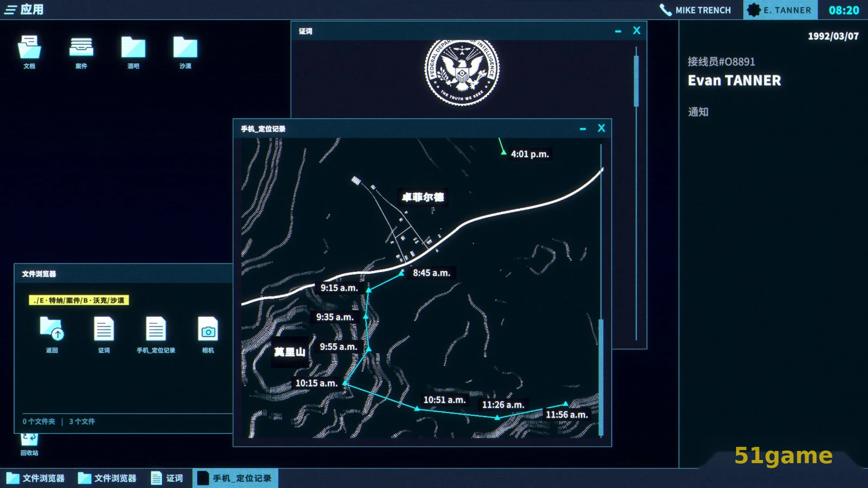868x488 pixels.
Task: Call MIKE TRENCH via phone button
Action: 695,10
